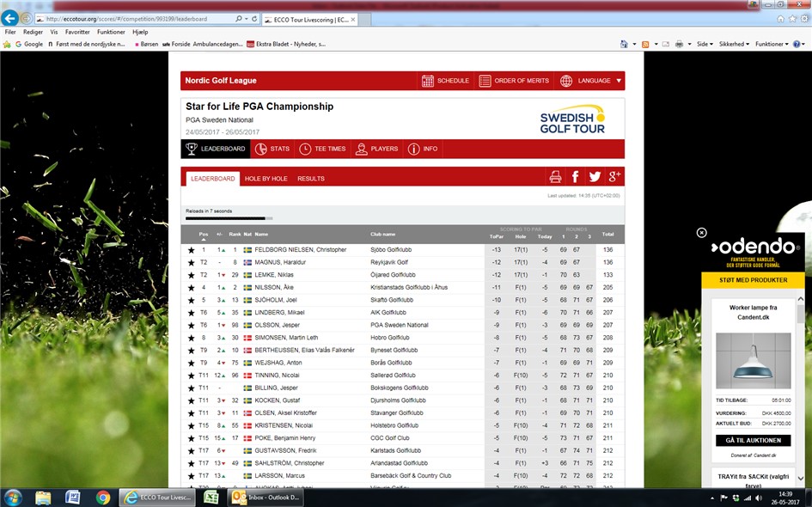Screen dimensions: 812x507
Task: Open the Ekstra Bladet favorites link
Action: click(286, 45)
